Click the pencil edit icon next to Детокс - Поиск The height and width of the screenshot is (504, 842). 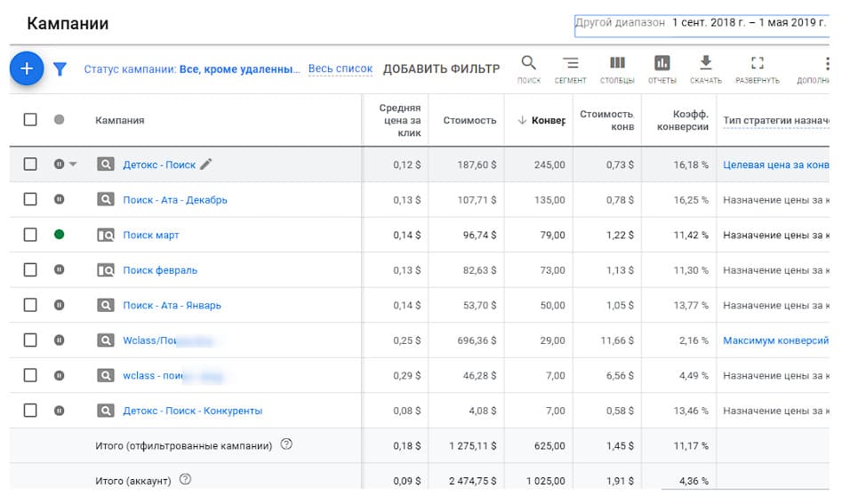click(205, 164)
